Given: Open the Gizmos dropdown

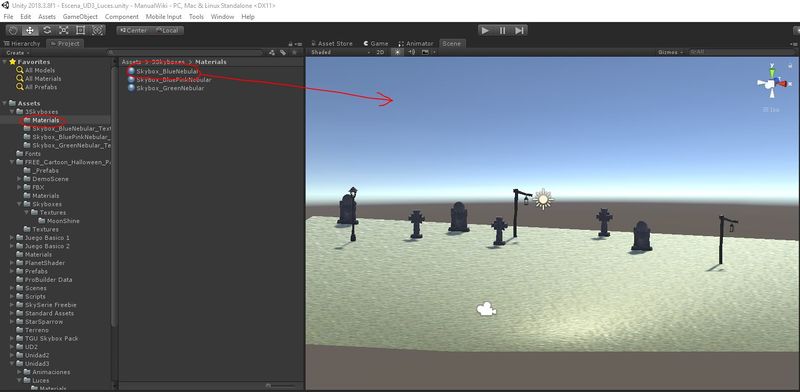Looking at the screenshot, I should 670,52.
